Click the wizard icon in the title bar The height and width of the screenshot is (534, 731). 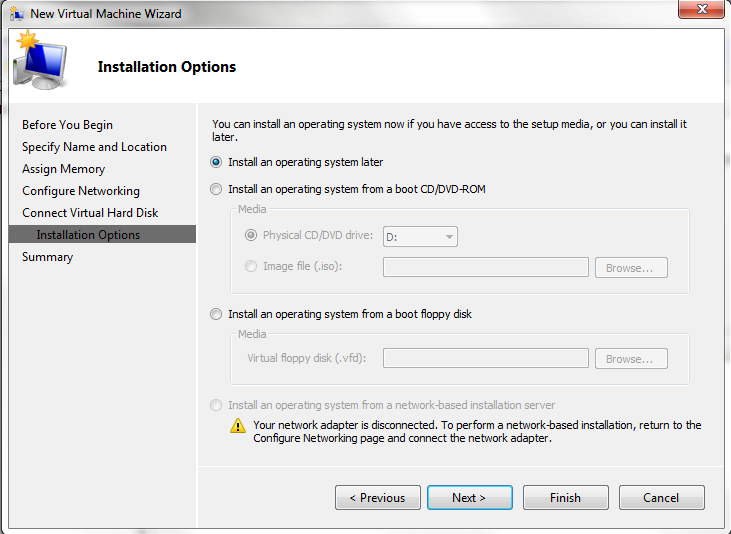pos(17,14)
